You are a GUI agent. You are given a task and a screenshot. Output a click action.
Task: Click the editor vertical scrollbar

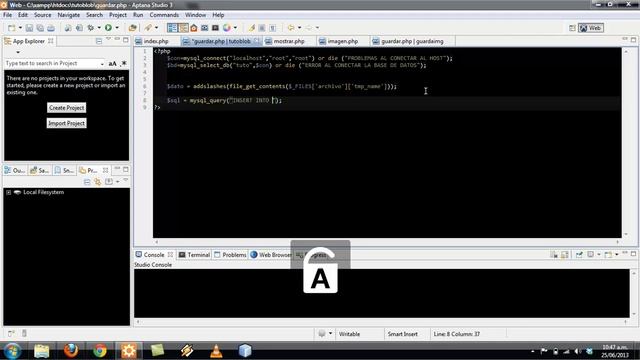(626, 143)
